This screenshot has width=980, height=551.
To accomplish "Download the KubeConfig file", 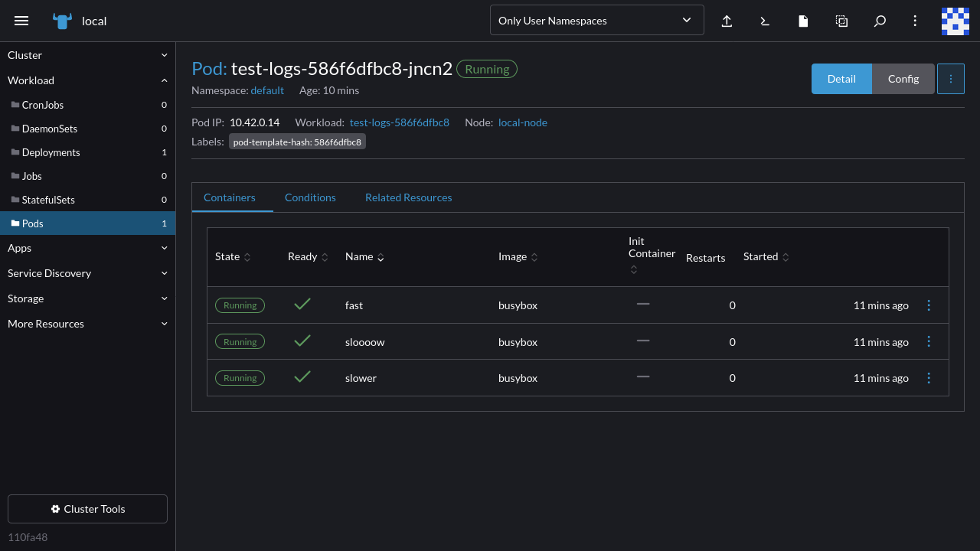I will coord(803,21).
